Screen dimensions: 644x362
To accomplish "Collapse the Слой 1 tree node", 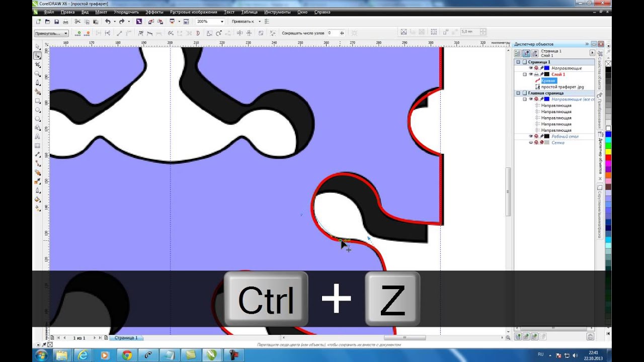I will [525, 74].
